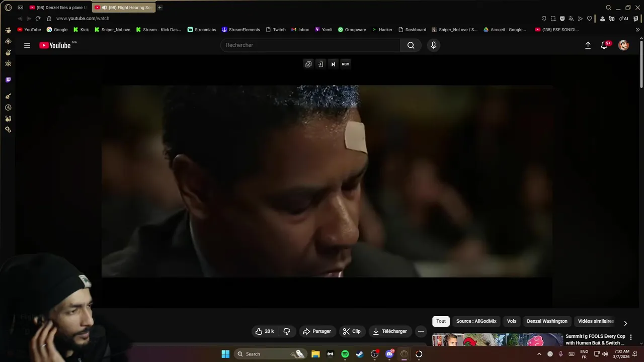Open the Sniper_NoLove bookmark

point(112,30)
